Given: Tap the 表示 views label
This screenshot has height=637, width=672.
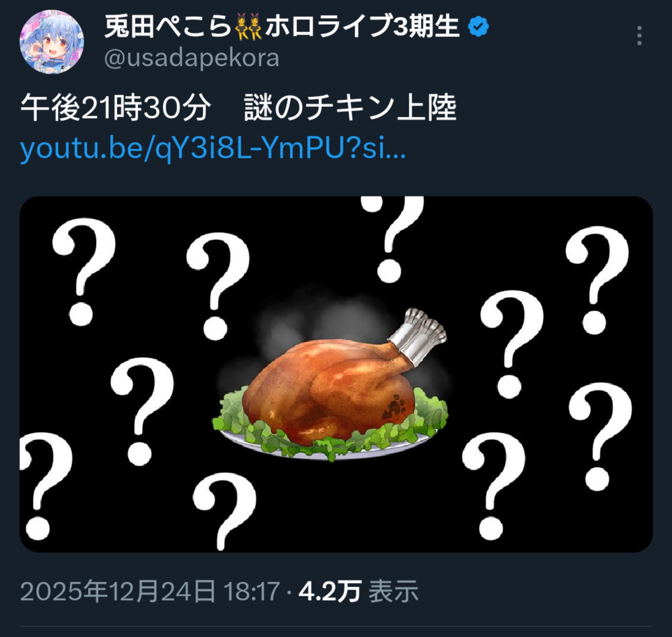Looking at the screenshot, I should click(x=393, y=591).
